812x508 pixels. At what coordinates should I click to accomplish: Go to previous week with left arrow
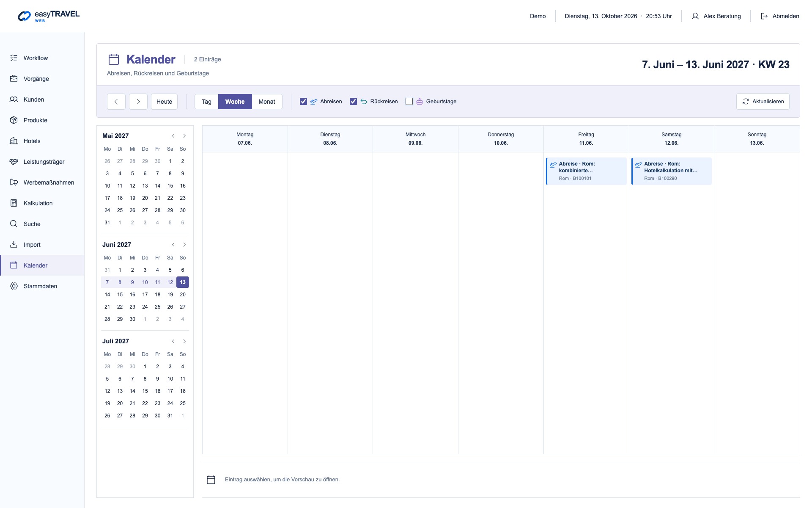(x=116, y=102)
